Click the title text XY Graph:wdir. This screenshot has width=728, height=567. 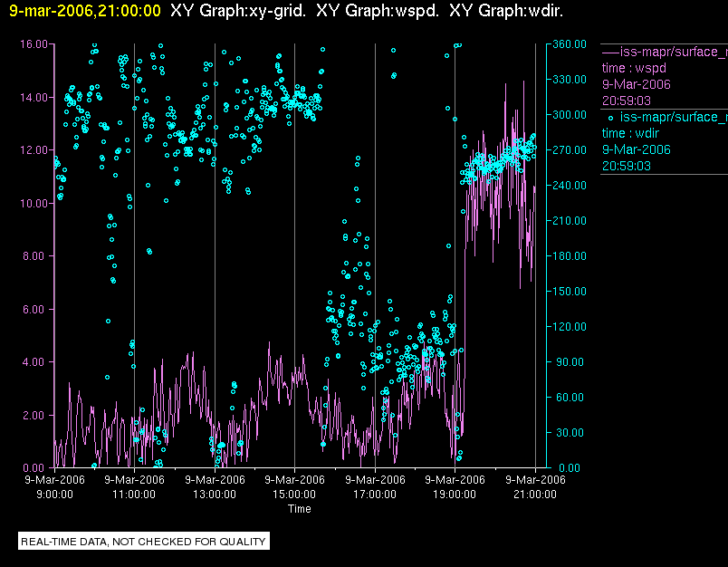coord(506,10)
